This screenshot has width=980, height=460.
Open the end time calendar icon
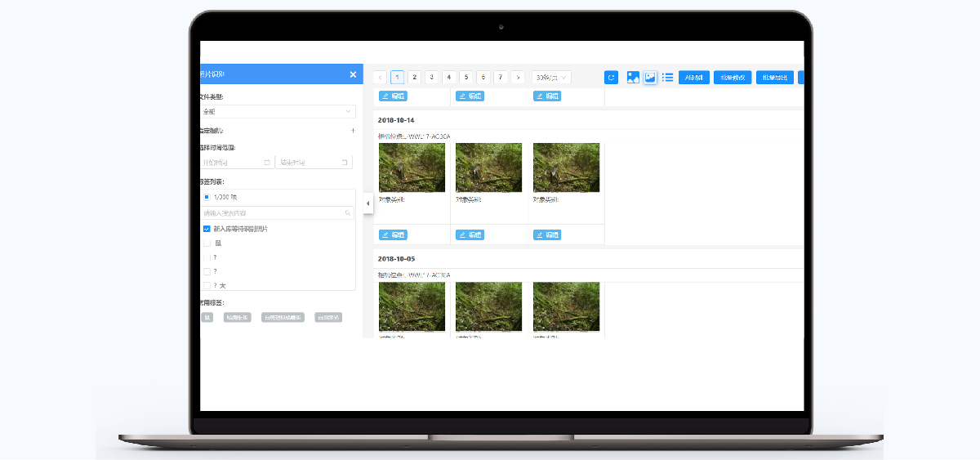tap(345, 163)
